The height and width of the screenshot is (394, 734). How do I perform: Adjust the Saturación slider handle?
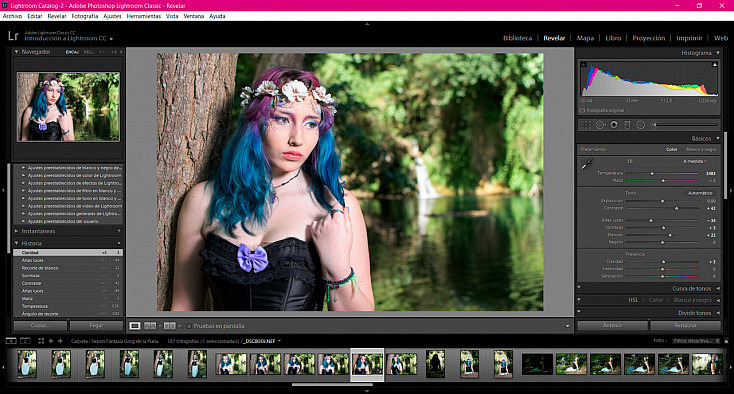(662, 276)
